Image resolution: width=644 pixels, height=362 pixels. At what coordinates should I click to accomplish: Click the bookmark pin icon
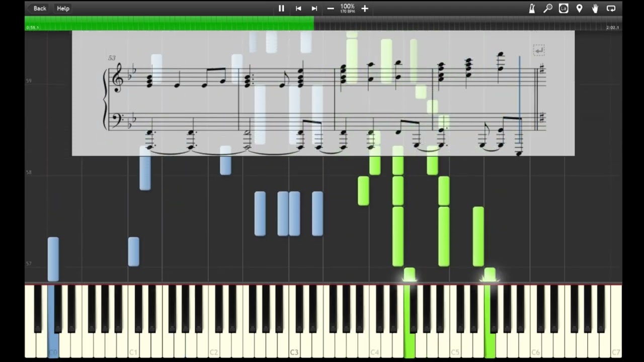[580, 9]
